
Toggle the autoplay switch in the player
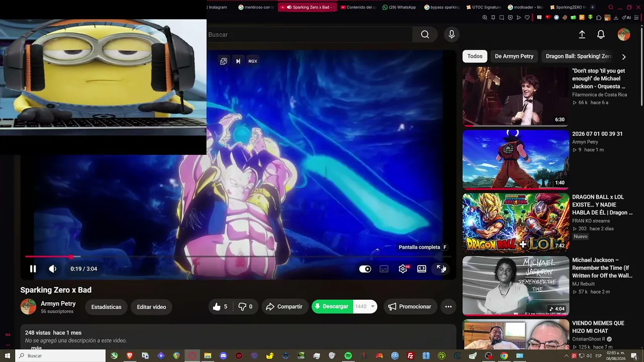point(365,269)
